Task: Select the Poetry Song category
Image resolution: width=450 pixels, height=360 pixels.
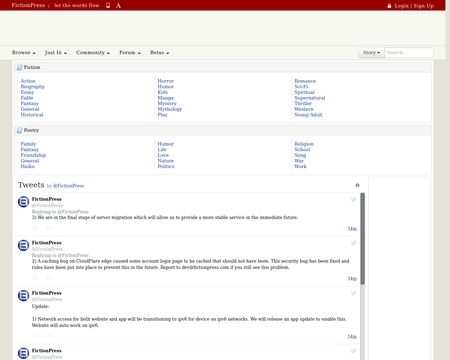Action: tap(300, 155)
